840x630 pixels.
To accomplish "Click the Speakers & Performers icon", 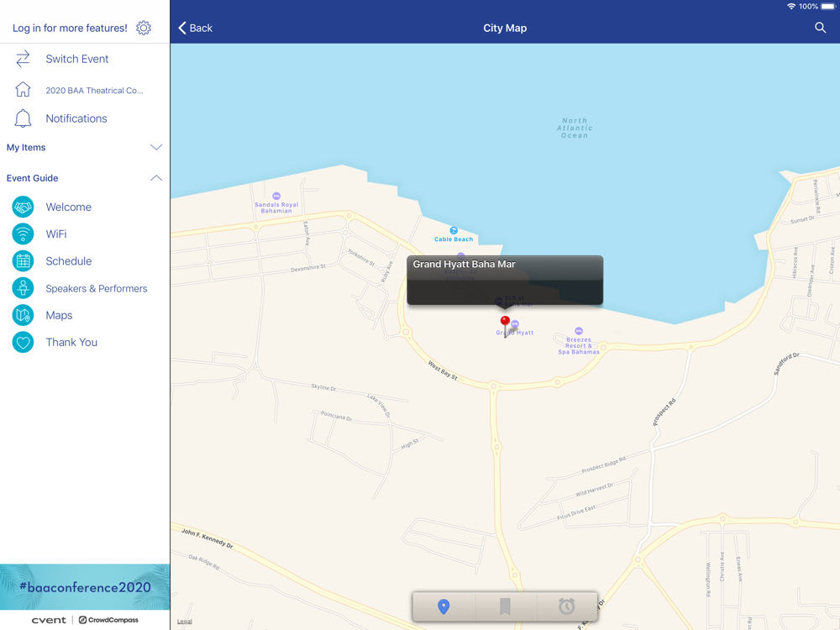I will 23,288.
